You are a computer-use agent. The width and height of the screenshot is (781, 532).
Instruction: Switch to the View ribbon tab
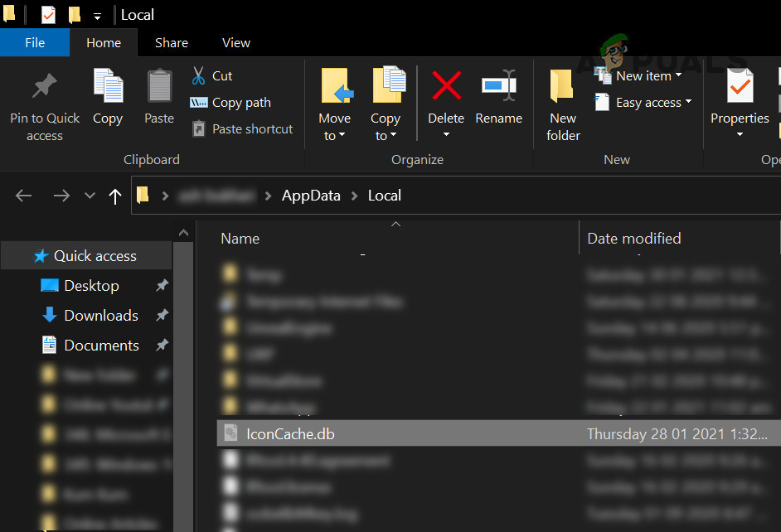click(x=236, y=43)
